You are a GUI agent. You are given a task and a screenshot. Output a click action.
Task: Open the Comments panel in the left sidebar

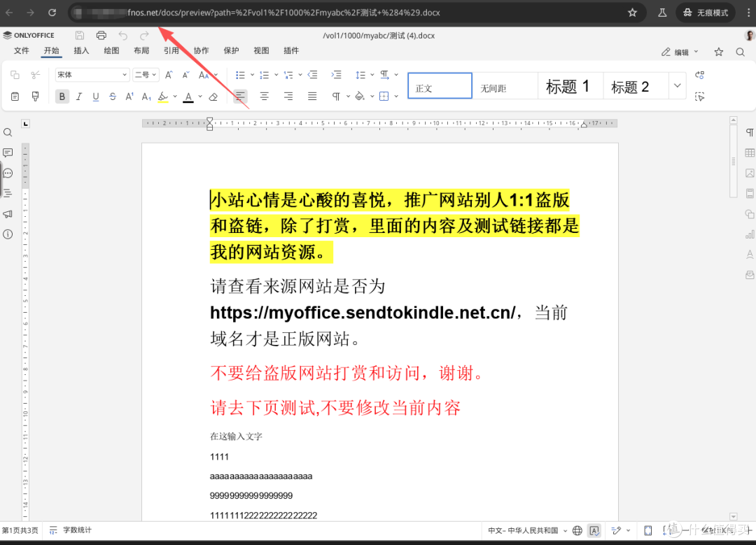click(8, 153)
